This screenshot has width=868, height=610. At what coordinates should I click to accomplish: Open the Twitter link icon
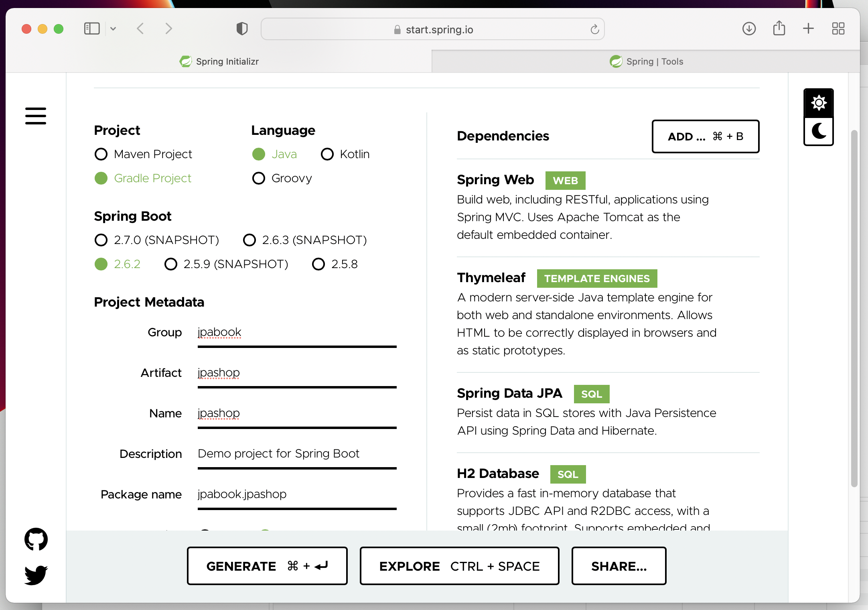36,575
